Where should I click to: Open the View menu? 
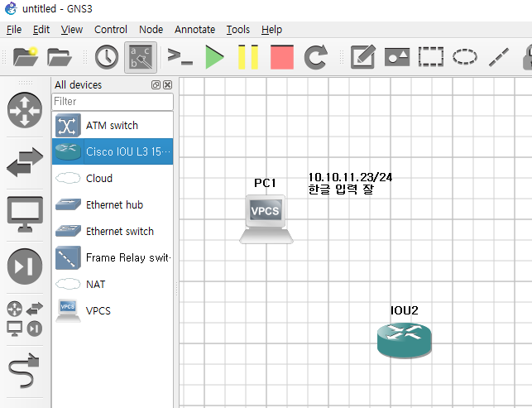point(72,30)
